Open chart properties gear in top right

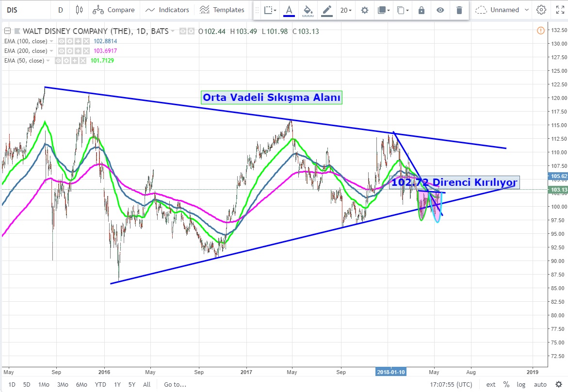coord(541,10)
